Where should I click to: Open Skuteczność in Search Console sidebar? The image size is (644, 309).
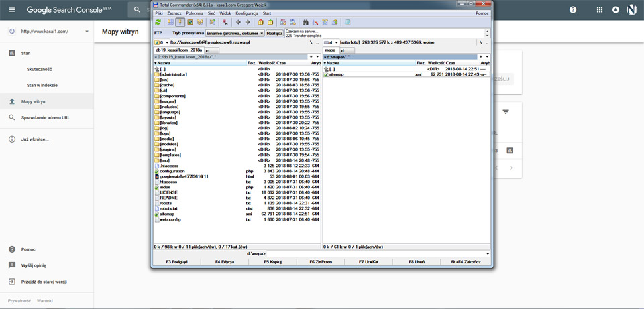pyautogui.click(x=39, y=69)
